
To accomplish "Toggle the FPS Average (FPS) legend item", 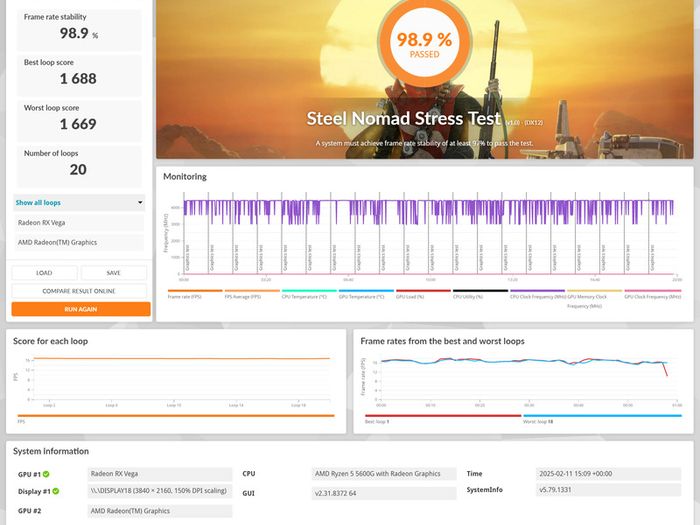I will pos(252,294).
